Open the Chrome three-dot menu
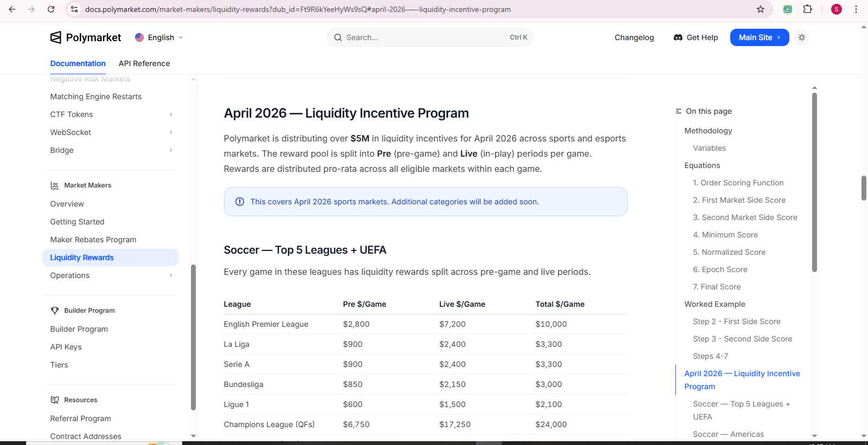868x445 pixels. click(x=856, y=9)
